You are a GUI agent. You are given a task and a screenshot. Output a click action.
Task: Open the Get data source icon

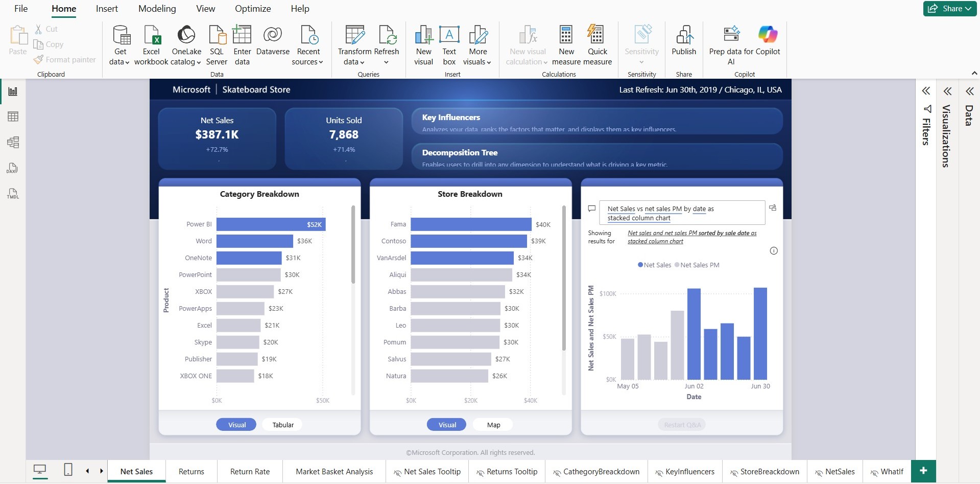click(121, 36)
